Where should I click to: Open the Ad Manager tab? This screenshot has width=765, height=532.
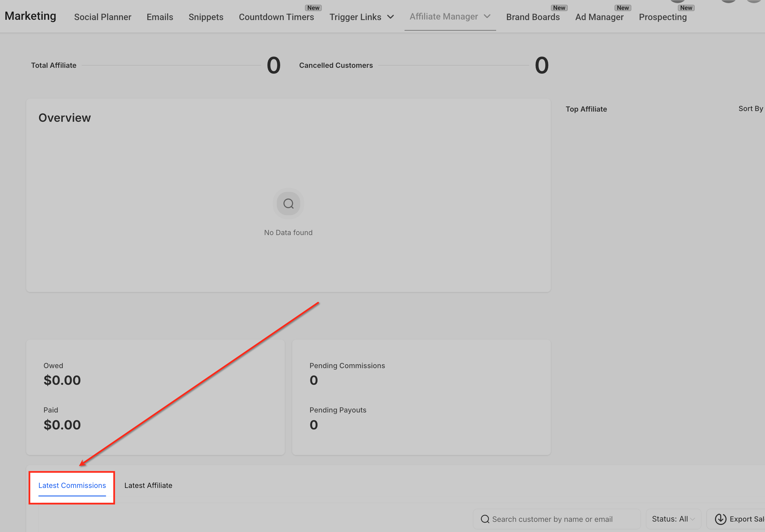coord(599,17)
